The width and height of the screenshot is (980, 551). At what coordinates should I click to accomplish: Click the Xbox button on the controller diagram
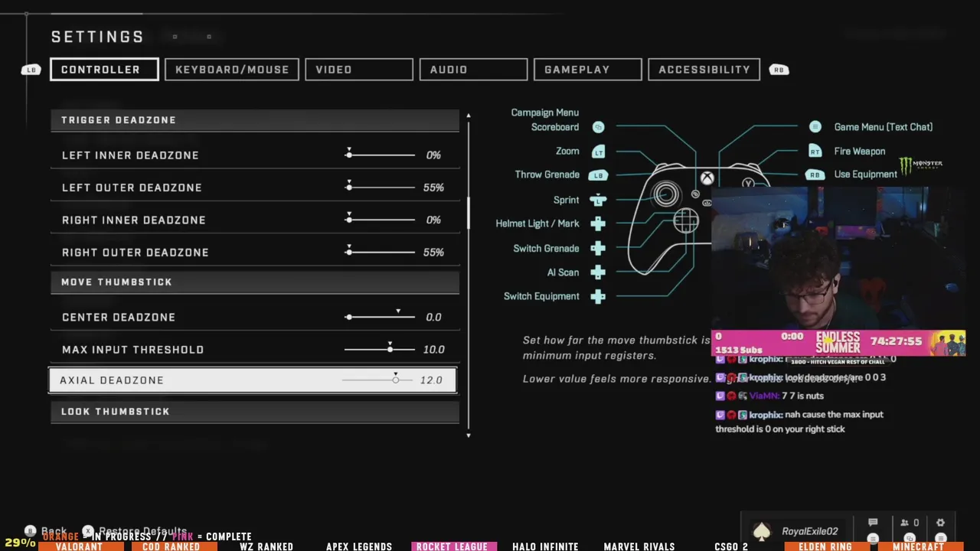click(x=707, y=178)
